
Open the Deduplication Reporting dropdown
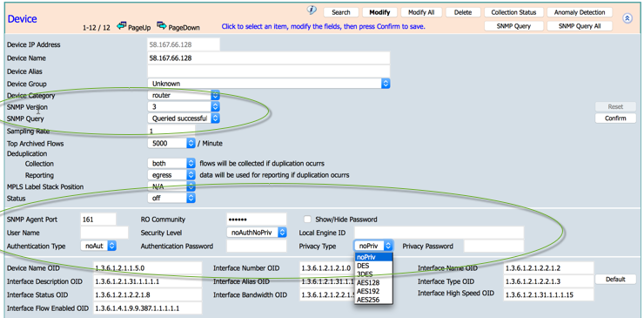coord(171,175)
